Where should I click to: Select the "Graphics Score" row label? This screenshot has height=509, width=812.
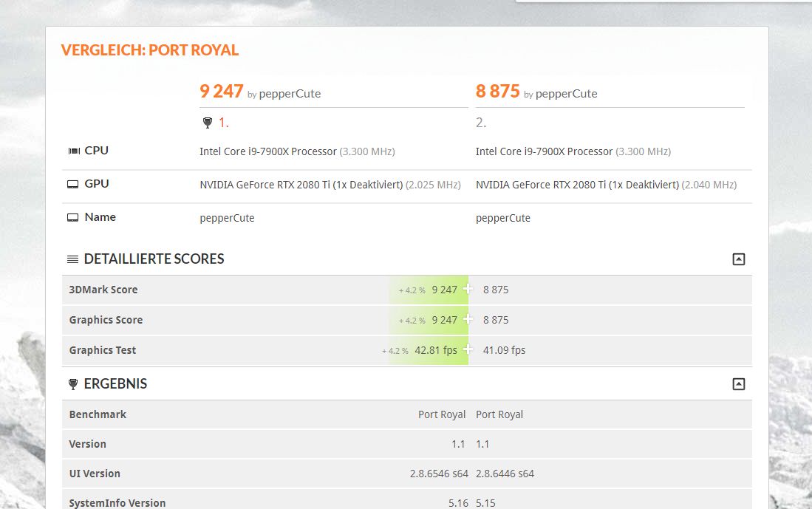(x=106, y=320)
